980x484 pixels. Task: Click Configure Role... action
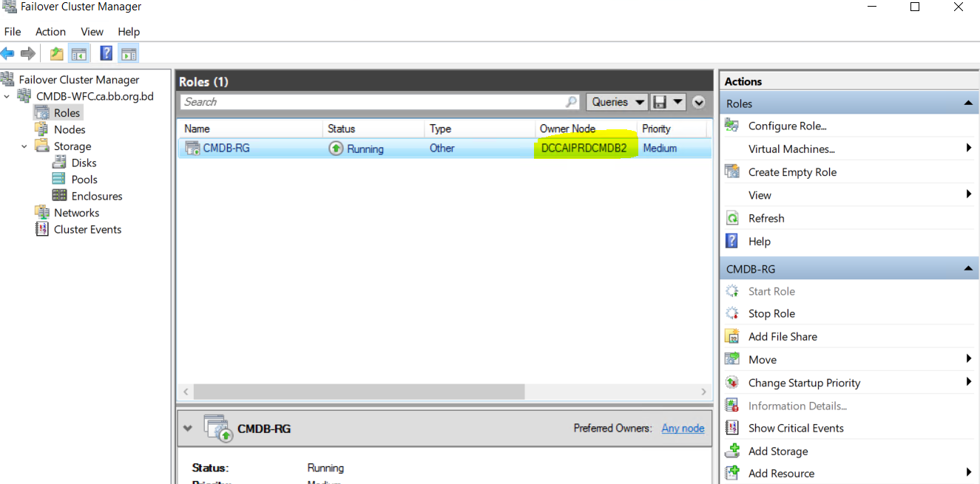[x=788, y=126]
